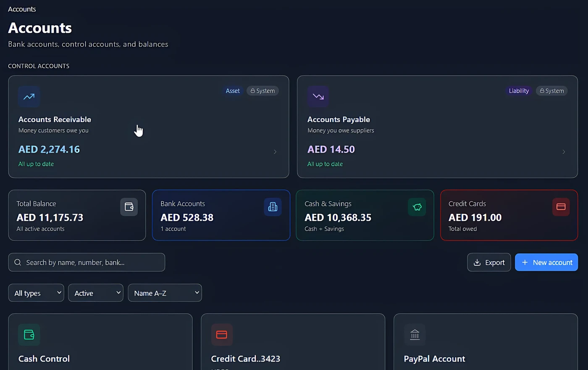Click the All up to date status under Accounts Receivable
The width and height of the screenshot is (588, 370).
click(36, 164)
